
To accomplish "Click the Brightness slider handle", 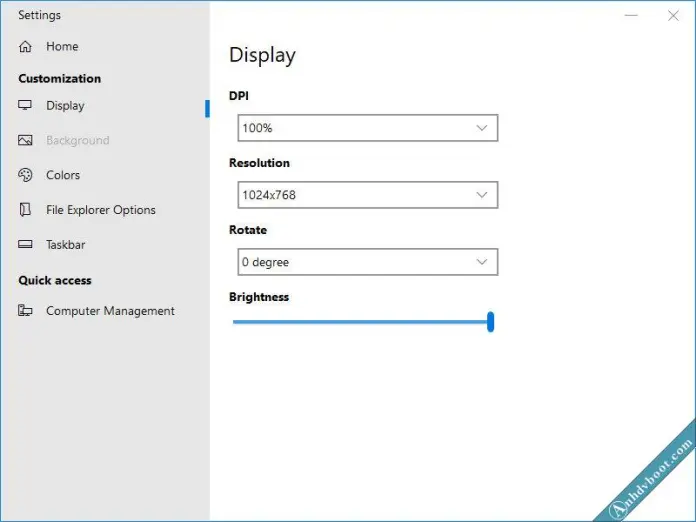I will (490, 322).
